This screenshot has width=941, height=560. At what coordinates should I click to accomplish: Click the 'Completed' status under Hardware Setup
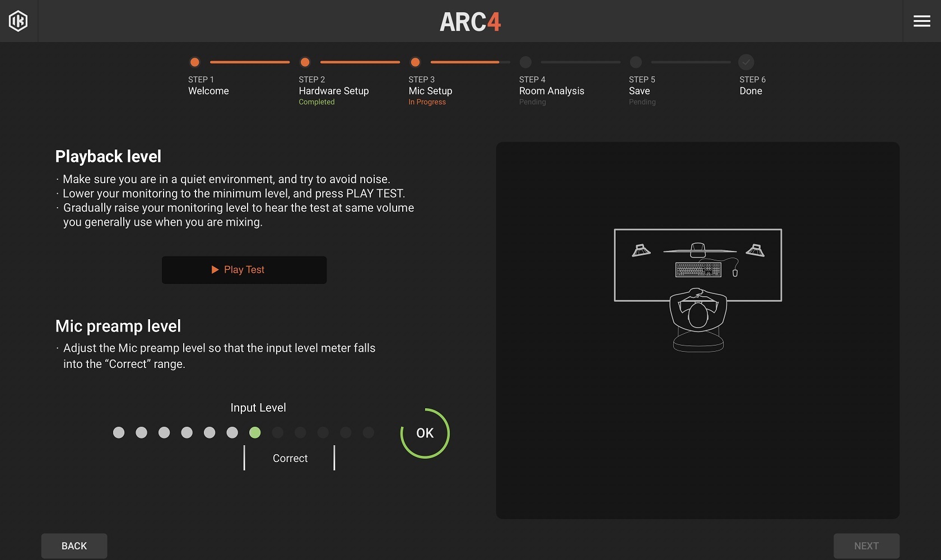[x=316, y=102]
